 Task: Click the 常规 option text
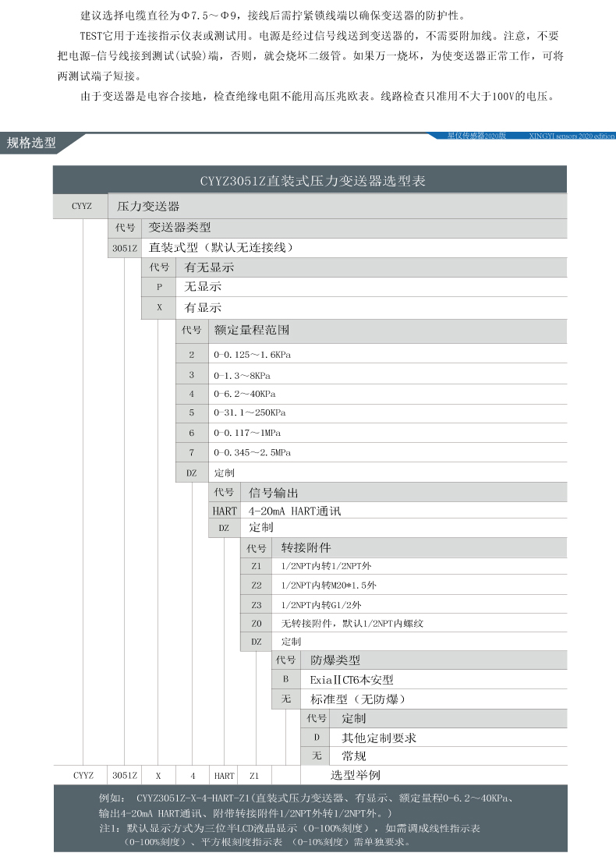click(354, 756)
